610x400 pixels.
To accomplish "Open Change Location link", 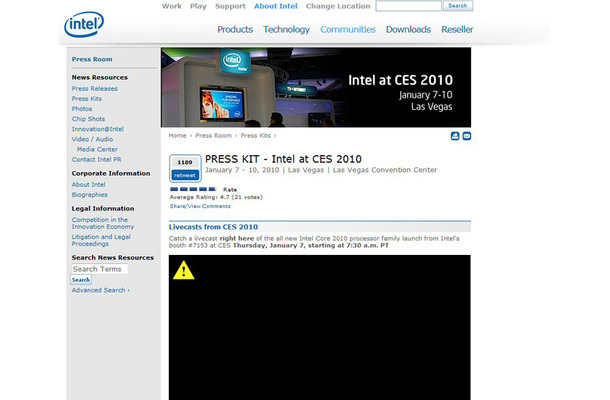I will click(338, 6).
